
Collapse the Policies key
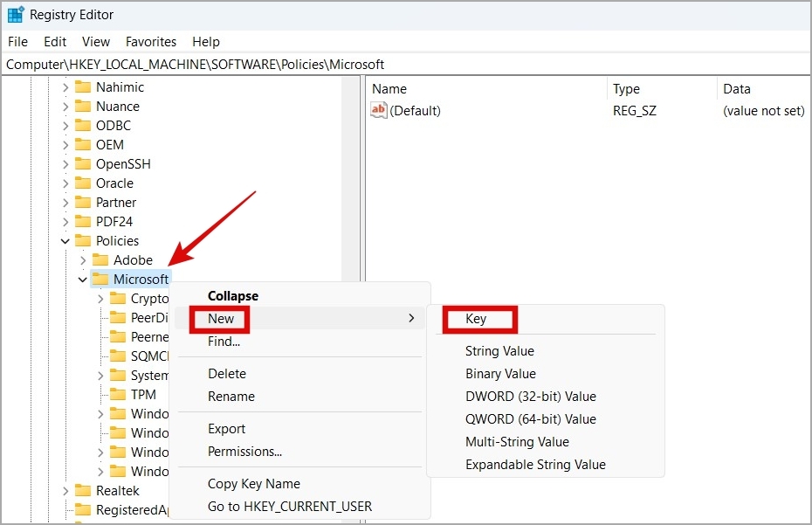coord(65,240)
